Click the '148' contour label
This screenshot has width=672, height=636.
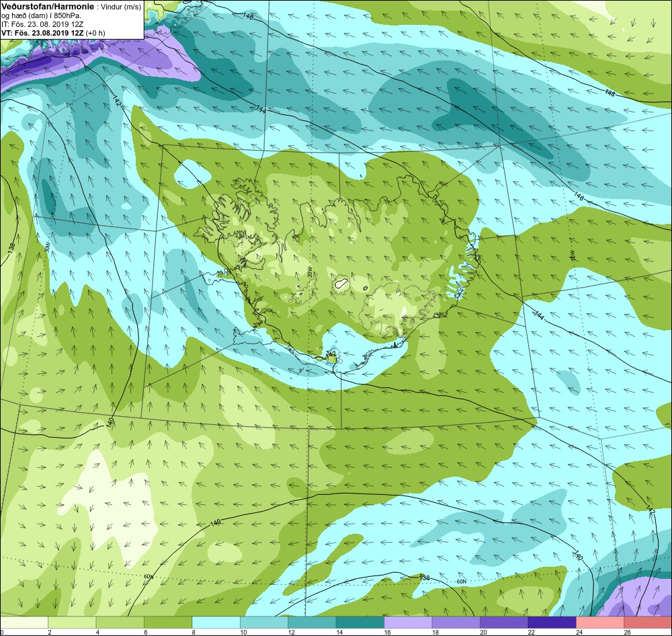pos(610,93)
